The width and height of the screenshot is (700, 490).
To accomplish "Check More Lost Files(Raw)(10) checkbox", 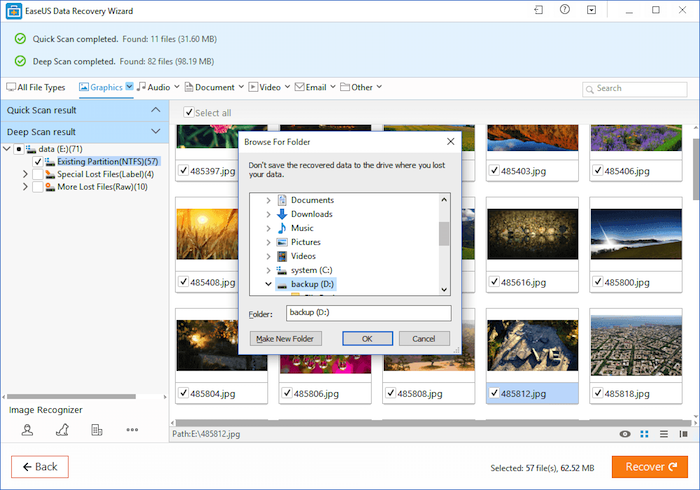I will (38, 187).
